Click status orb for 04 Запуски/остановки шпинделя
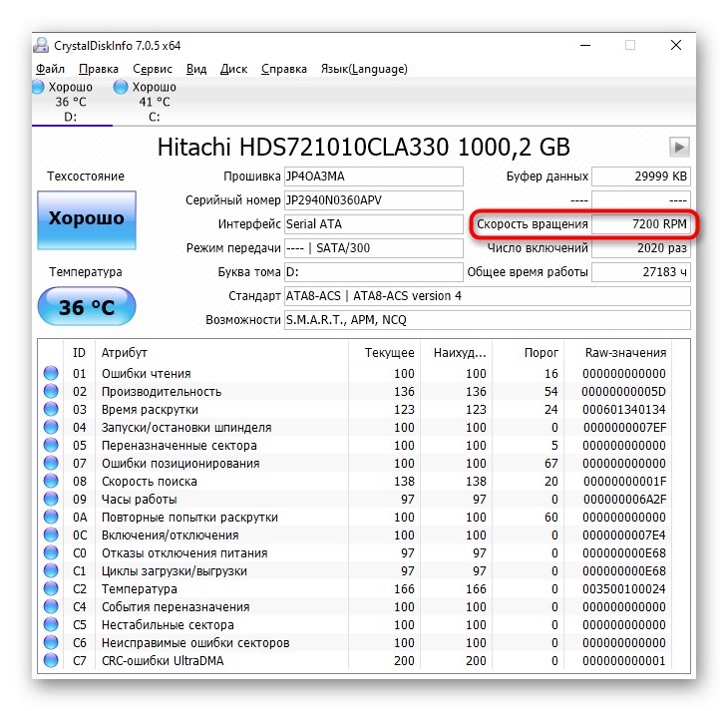 (51, 427)
